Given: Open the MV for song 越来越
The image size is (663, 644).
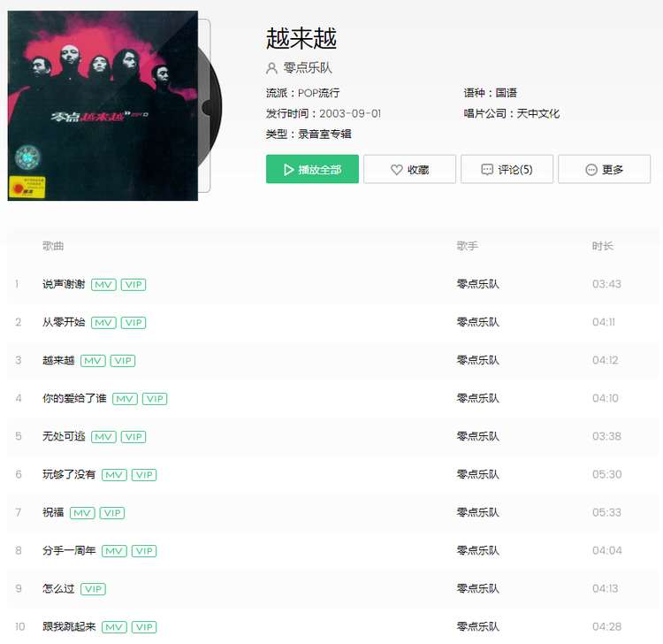Looking at the screenshot, I should 93,361.
